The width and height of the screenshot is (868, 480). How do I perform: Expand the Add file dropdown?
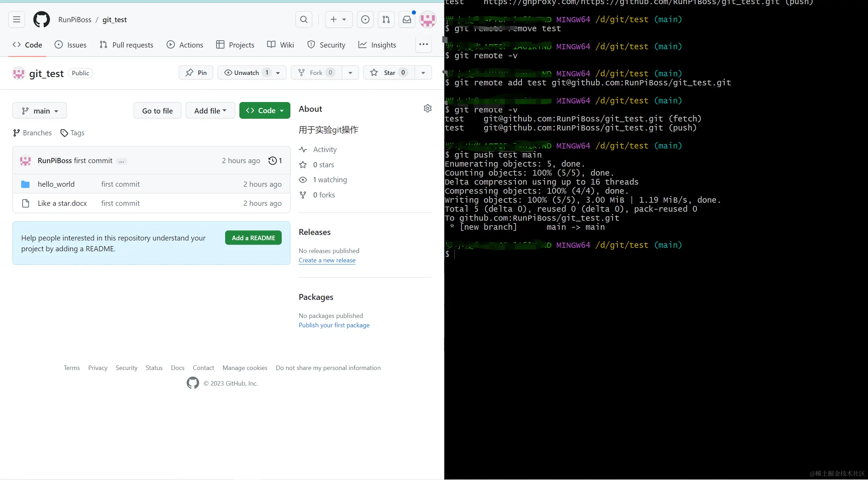click(210, 111)
